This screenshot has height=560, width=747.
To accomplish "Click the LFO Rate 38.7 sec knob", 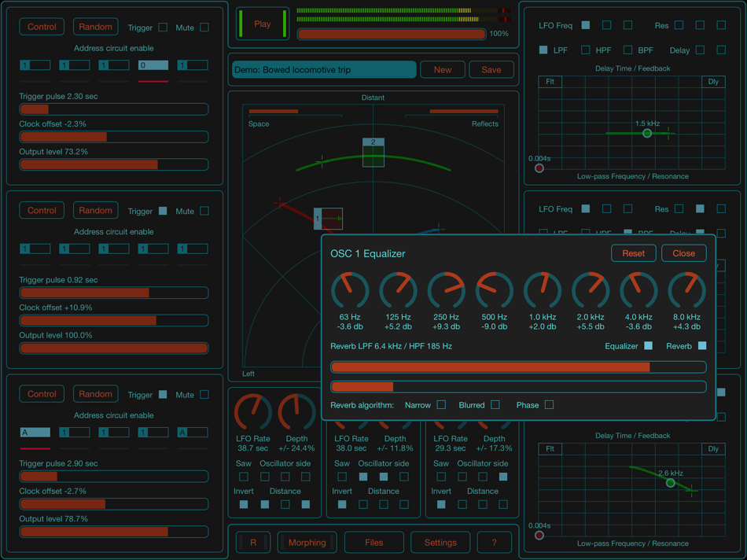I will point(252,414).
